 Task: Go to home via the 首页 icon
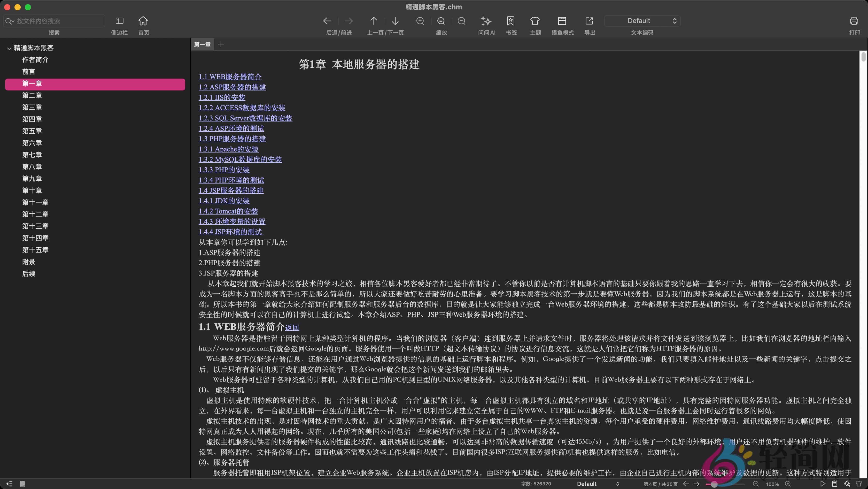[143, 21]
